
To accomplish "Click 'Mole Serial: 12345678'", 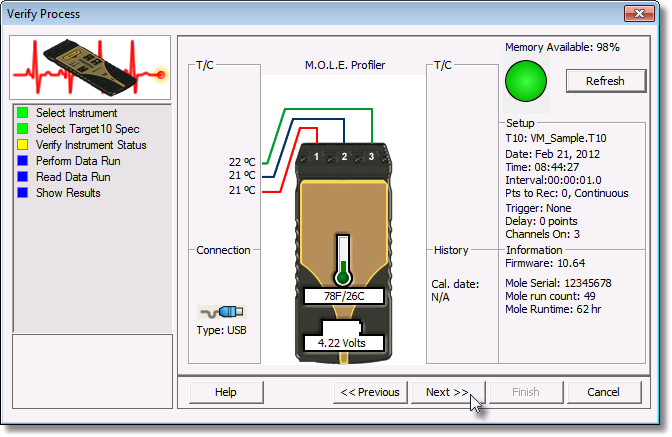I will point(558,283).
